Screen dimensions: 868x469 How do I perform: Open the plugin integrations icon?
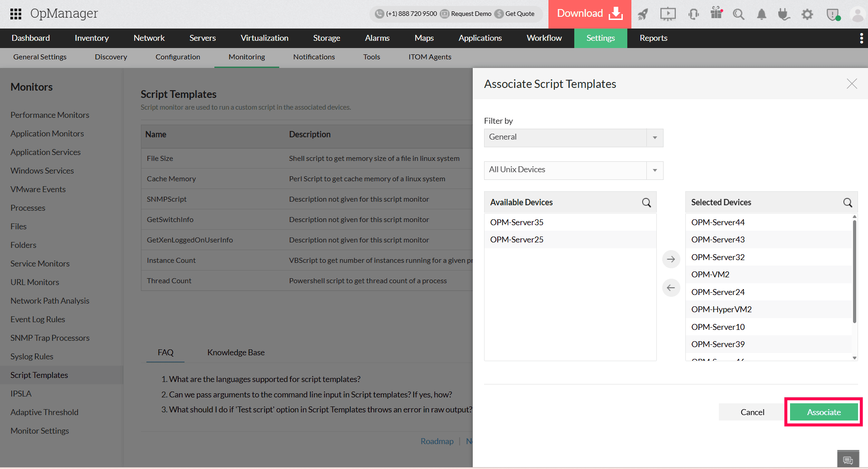pyautogui.click(x=784, y=14)
